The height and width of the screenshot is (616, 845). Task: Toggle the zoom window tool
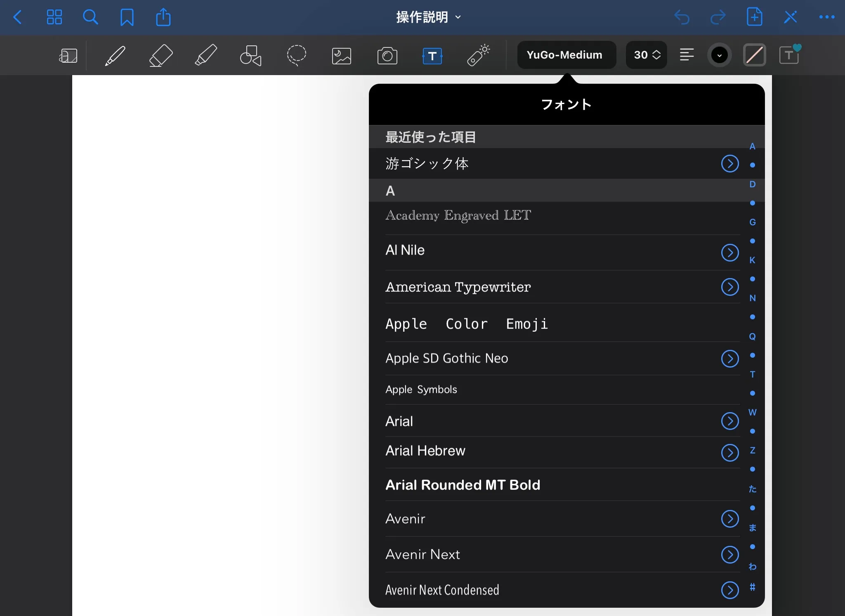[x=68, y=56]
